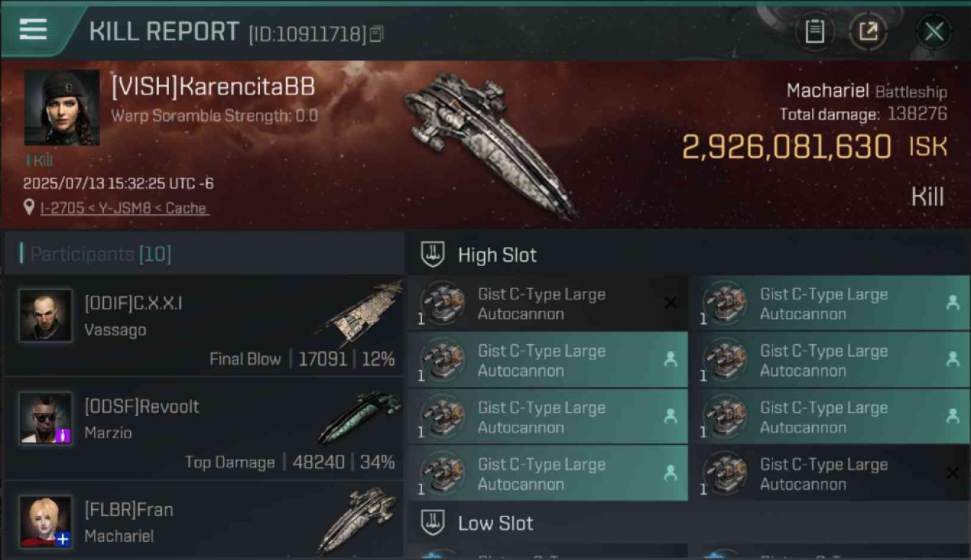The image size is (971, 560).
Task: View C.X.X.I's portrait
Action: [46, 316]
